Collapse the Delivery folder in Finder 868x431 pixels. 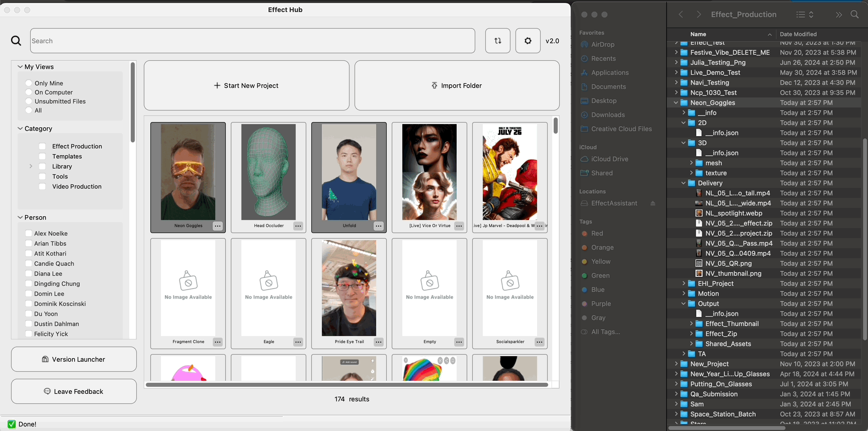[x=683, y=183]
